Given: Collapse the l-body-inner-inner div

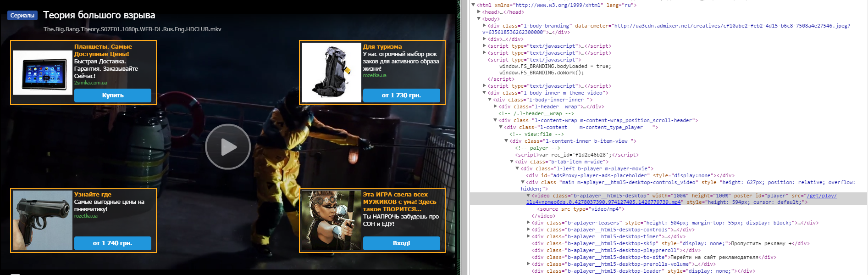Looking at the screenshot, I should tap(490, 100).
